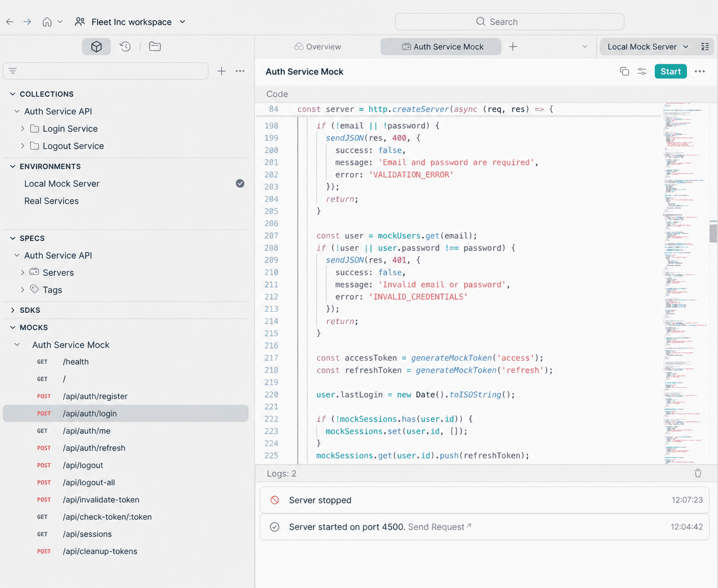This screenshot has width=718, height=588.
Task: Open the GET /api/auth/me route
Action: pyautogui.click(x=126, y=431)
